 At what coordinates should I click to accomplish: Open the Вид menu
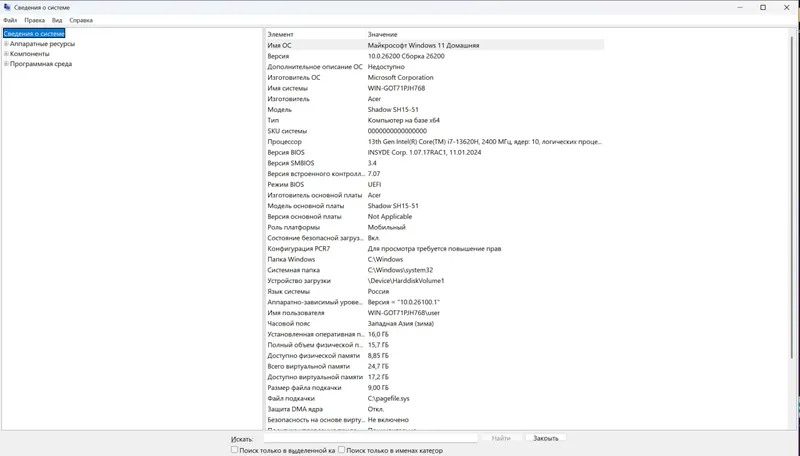[x=57, y=20]
